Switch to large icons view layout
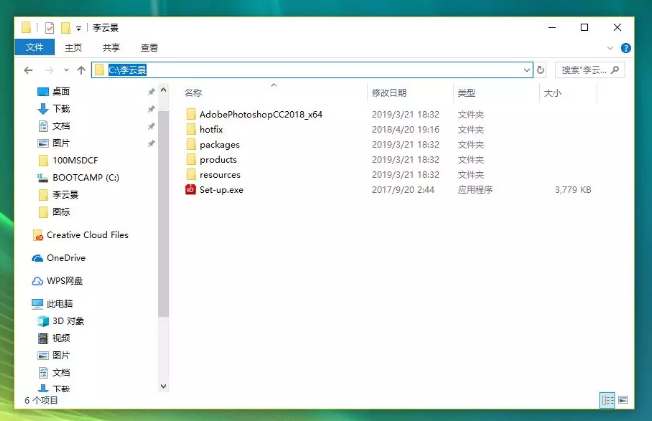The width and height of the screenshot is (652, 421). (623, 400)
